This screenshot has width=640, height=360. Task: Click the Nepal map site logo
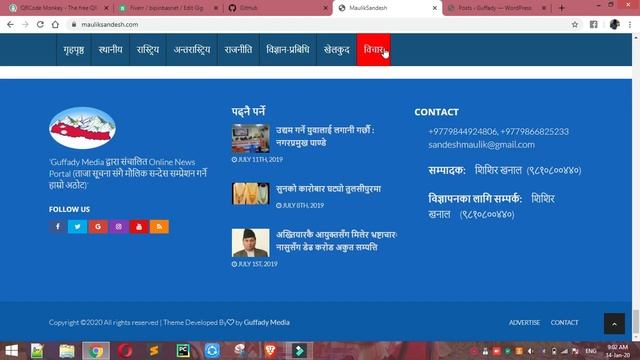[82, 128]
